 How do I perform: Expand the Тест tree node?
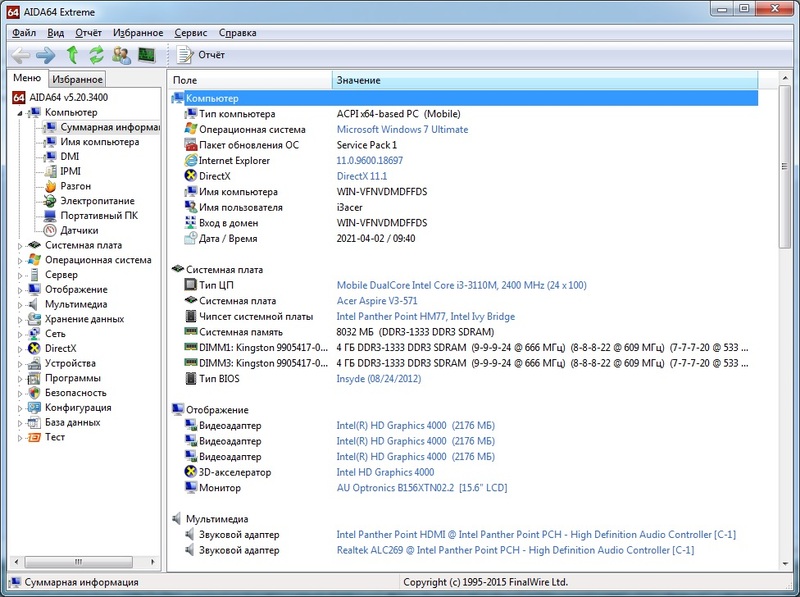[x=19, y=438]
